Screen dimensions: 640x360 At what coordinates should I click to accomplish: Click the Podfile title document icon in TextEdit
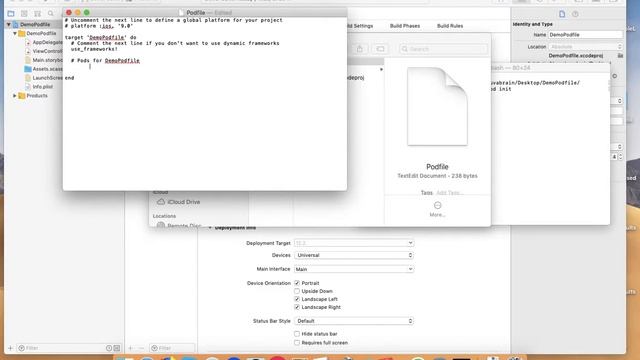[x=181, y=13]
